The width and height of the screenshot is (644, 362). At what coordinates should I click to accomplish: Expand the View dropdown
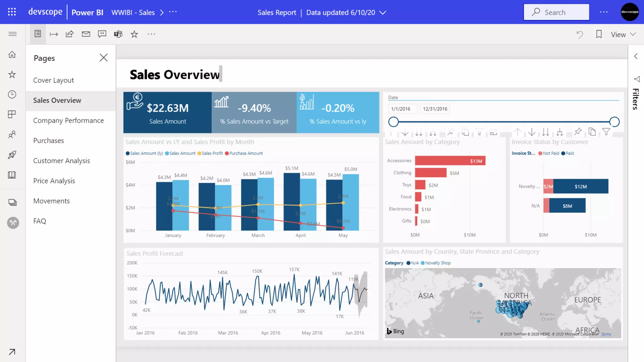[623, 34]
